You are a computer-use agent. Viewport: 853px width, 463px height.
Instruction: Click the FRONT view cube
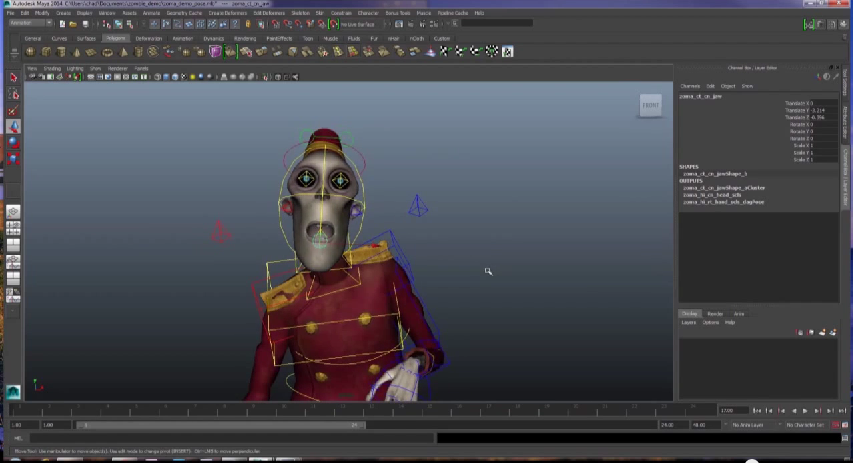pyautogui.click(x=650, y=105)
